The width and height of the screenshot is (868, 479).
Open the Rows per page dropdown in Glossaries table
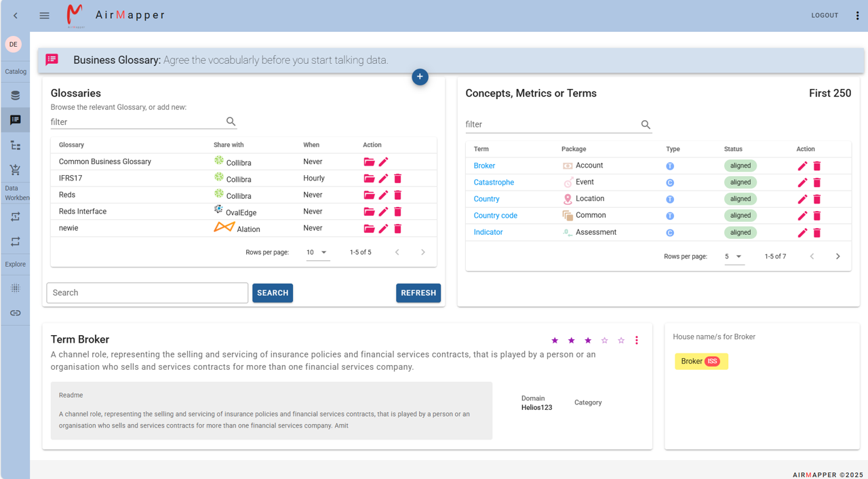pyautogui.click(x=317, y=252)
